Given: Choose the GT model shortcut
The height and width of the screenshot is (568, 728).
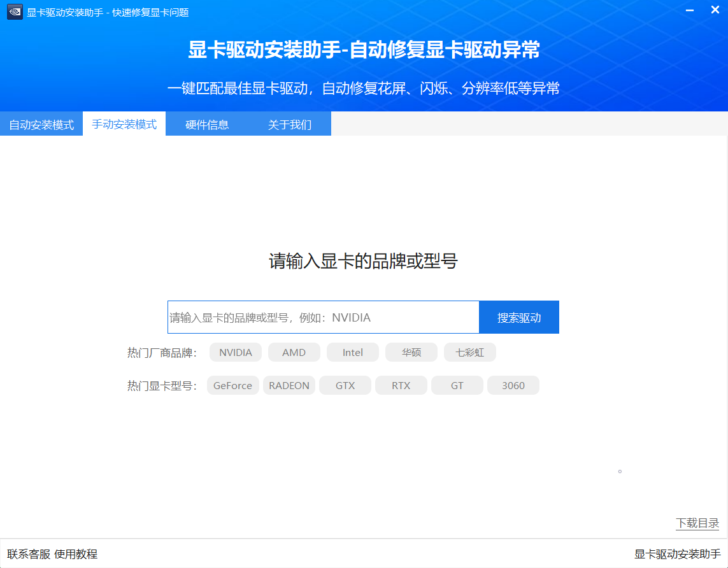Looking at the screenshot, I should [x=457, y=385].
